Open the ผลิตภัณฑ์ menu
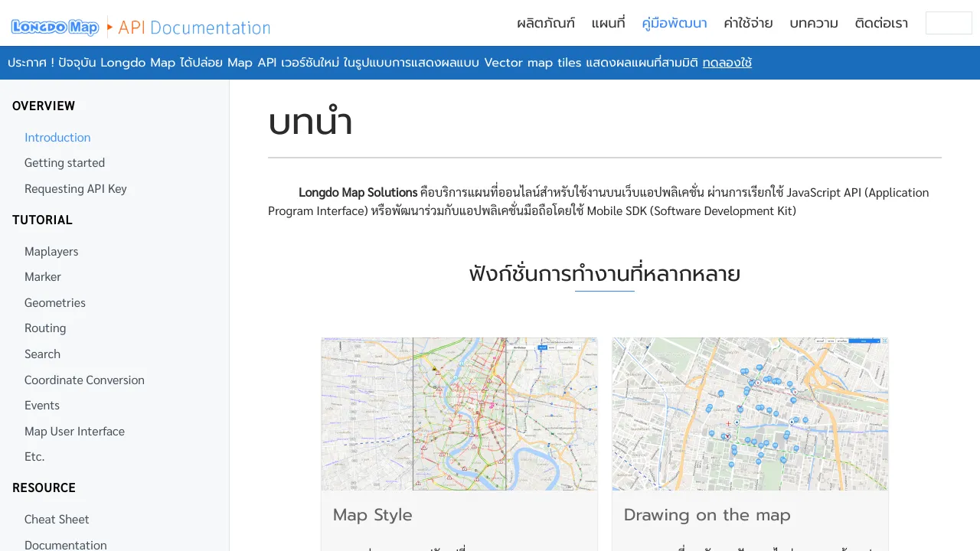The width and height of the screenshot is (980, 551). pos(546,23)
